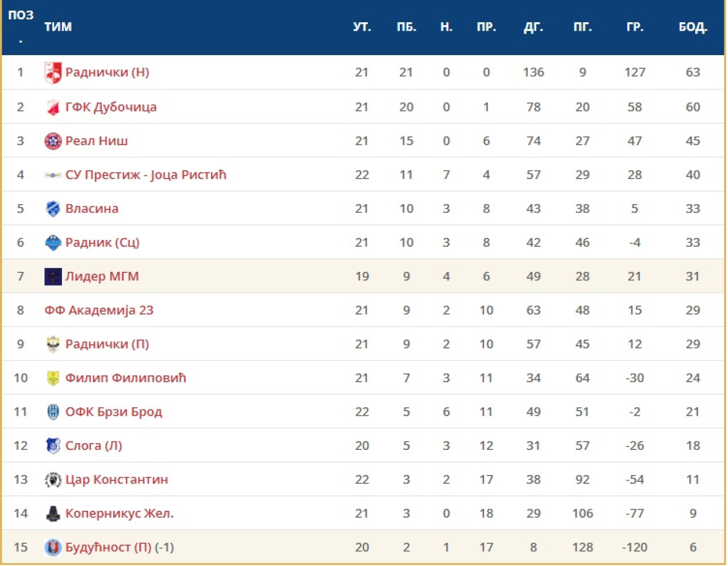
Task: Click the ОФК Брзи Брод crest
Action: [53, 412]
